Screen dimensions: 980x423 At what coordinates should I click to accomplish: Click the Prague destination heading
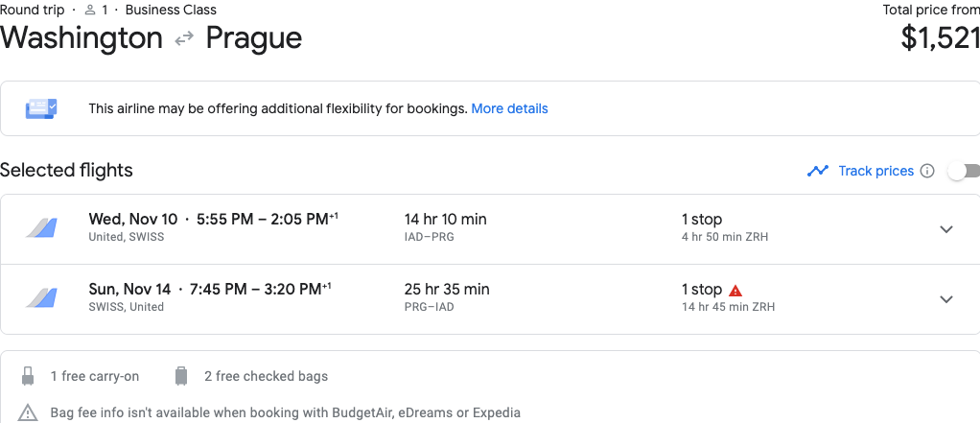coord(254,38)
